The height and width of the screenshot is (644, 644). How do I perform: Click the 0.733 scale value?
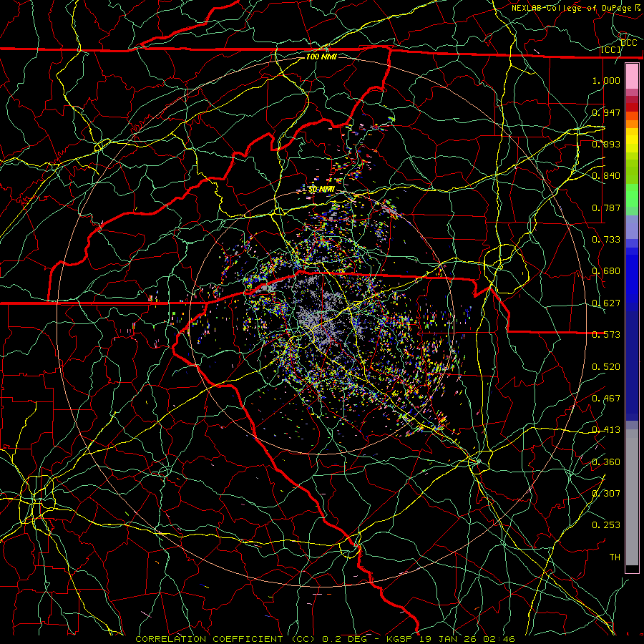(606, 239)
